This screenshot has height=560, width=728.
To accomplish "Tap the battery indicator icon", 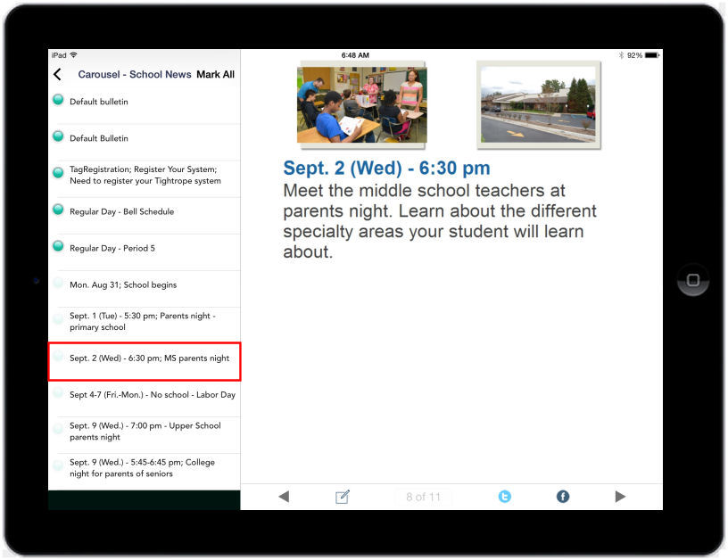I will (x=652, y=55).
